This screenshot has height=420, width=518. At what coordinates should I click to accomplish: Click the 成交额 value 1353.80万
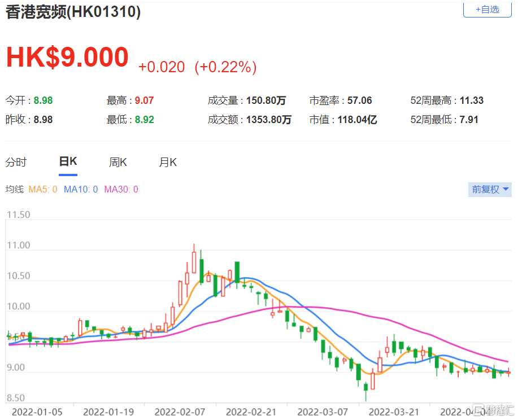pos(269,120)
